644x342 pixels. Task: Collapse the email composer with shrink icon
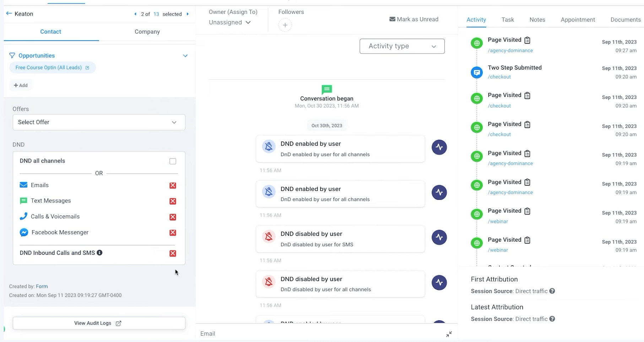click(449, 334)
